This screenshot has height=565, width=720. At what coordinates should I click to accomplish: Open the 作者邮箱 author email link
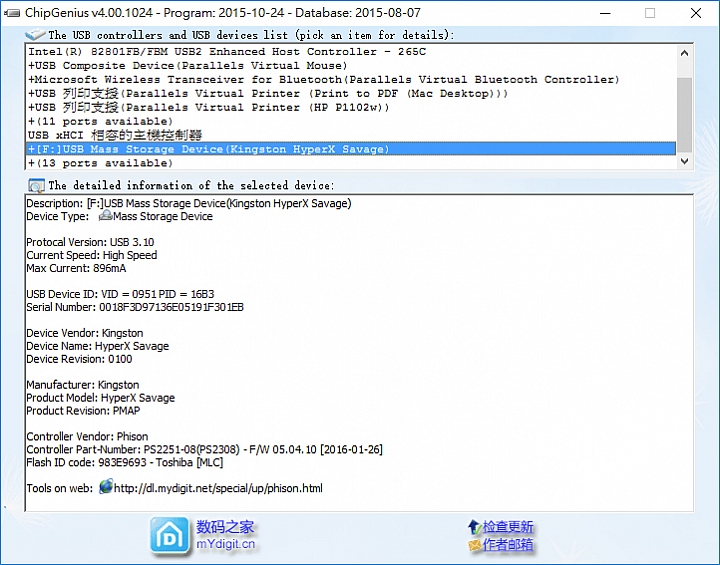point(508,545)
